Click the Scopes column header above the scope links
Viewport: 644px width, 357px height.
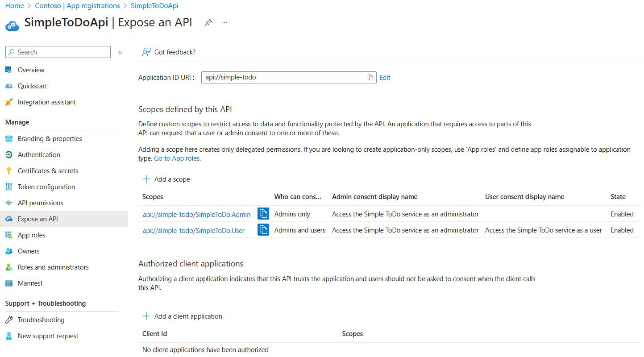coord(153,197)
